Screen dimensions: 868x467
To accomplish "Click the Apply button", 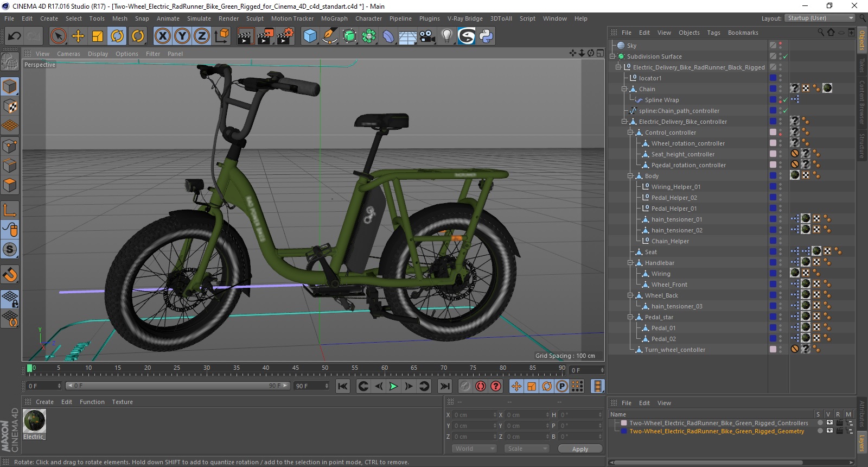I will [580, 449].
